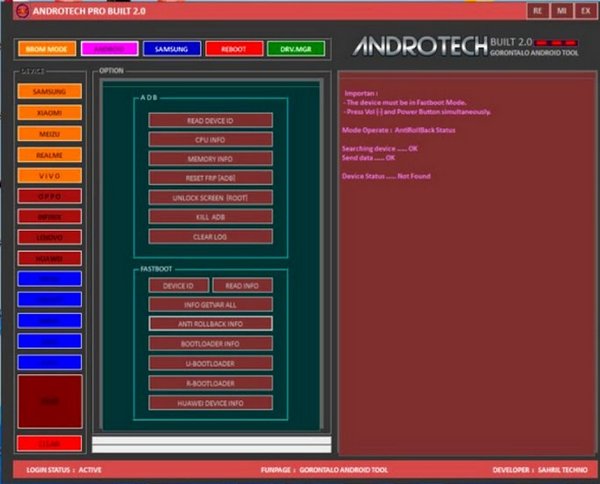Click 'Device Status ..... Not Found' log line
Viewport: 600px width, 484px height.
[386, 176]
